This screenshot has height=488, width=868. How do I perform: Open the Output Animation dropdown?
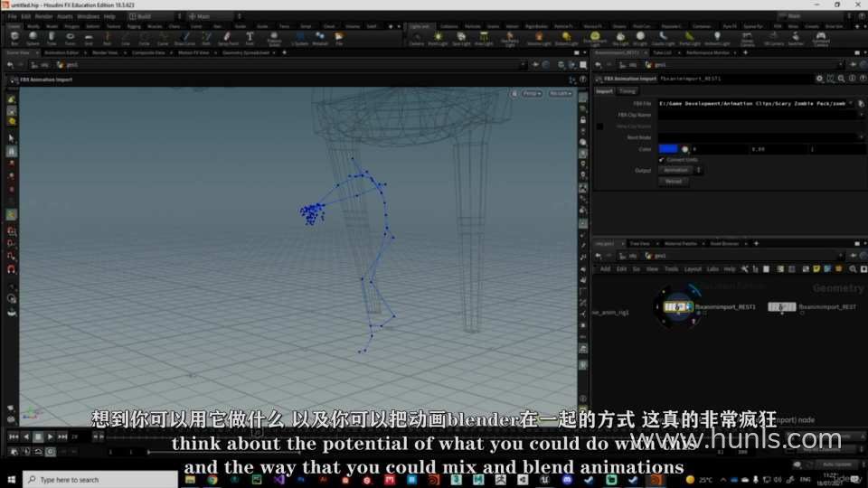[680, 171]
